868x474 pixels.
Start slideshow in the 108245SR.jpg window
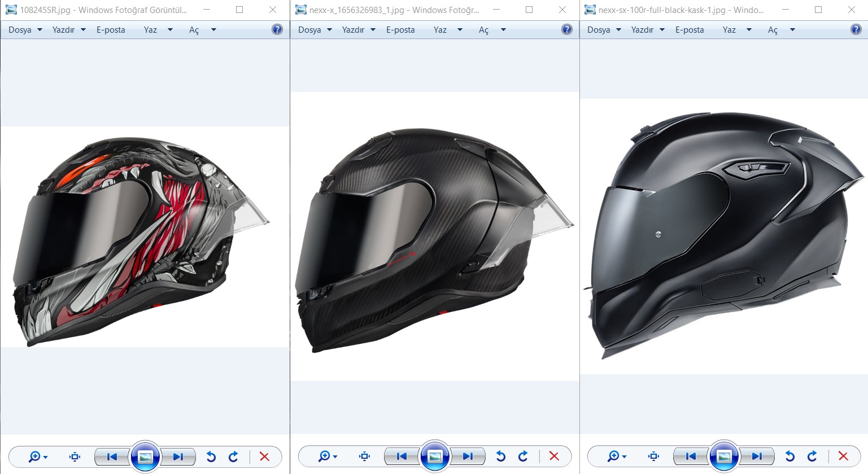pos(145,457)
